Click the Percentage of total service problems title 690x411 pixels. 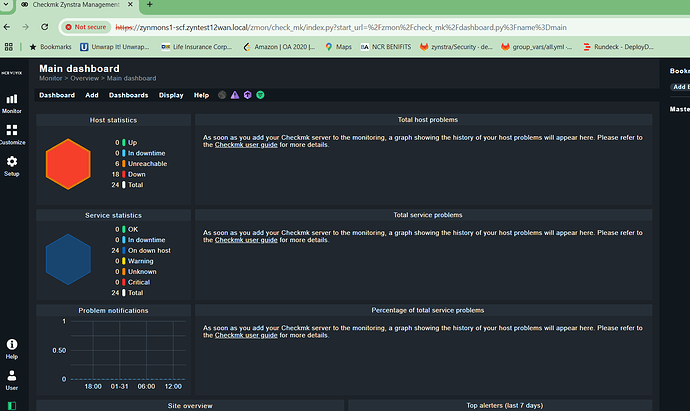[428, 310]
